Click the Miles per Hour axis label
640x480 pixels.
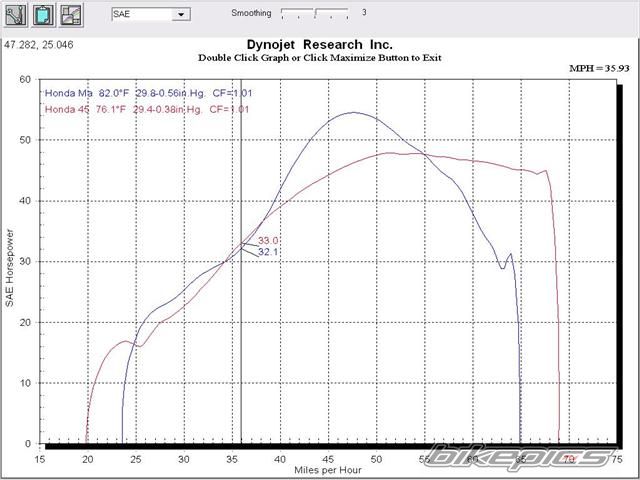328,470
